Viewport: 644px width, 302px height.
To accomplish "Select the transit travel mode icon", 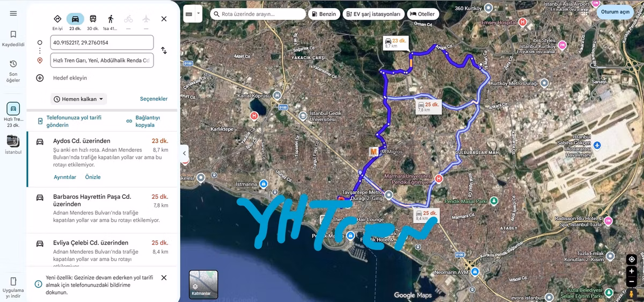I will pyautogui.click(x=93, y=19).
